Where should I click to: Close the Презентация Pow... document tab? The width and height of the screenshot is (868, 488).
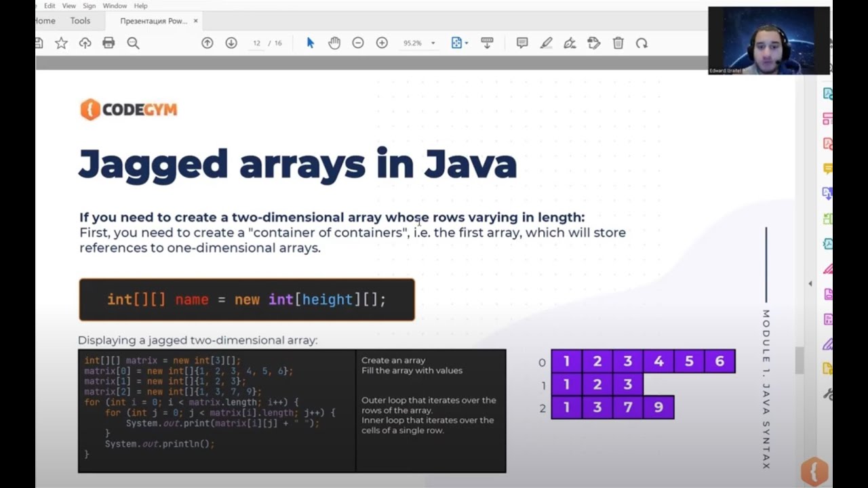[196, 21]
